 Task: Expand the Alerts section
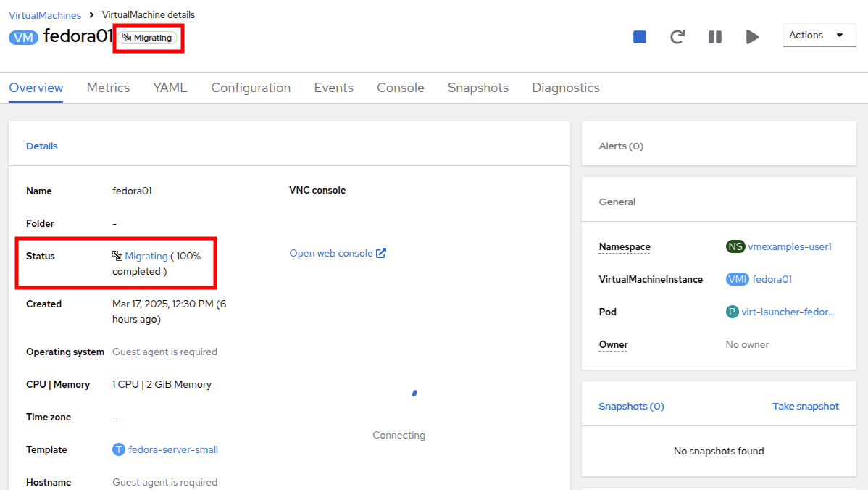[x=621, y=146]
